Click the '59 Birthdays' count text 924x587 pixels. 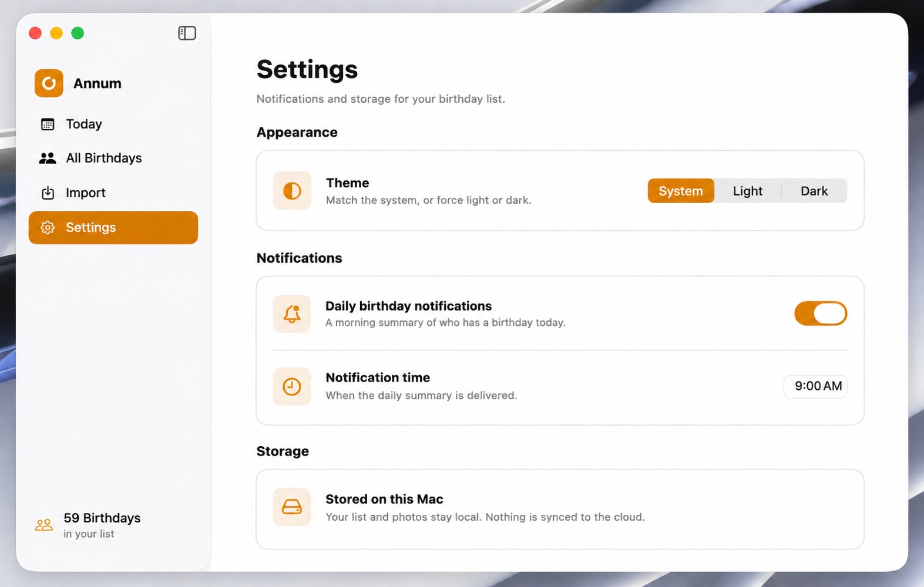click(x=102, y=518)
